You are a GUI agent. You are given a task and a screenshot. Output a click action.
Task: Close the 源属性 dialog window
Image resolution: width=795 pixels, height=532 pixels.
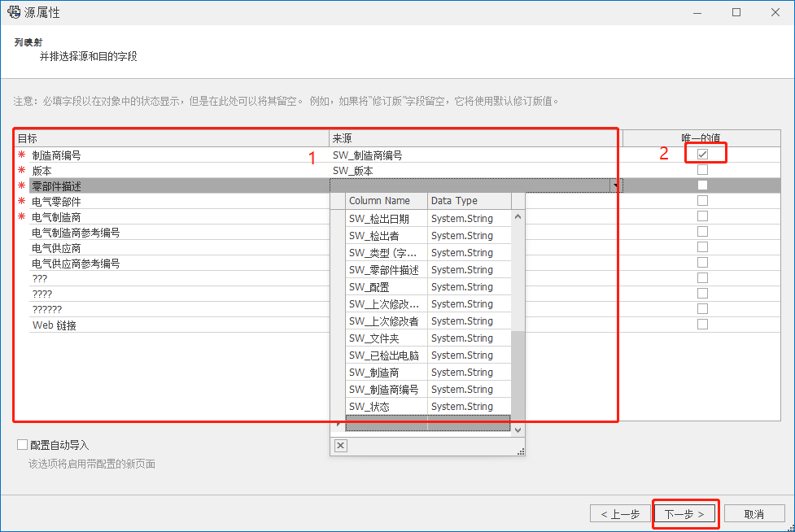coord(774,12)
